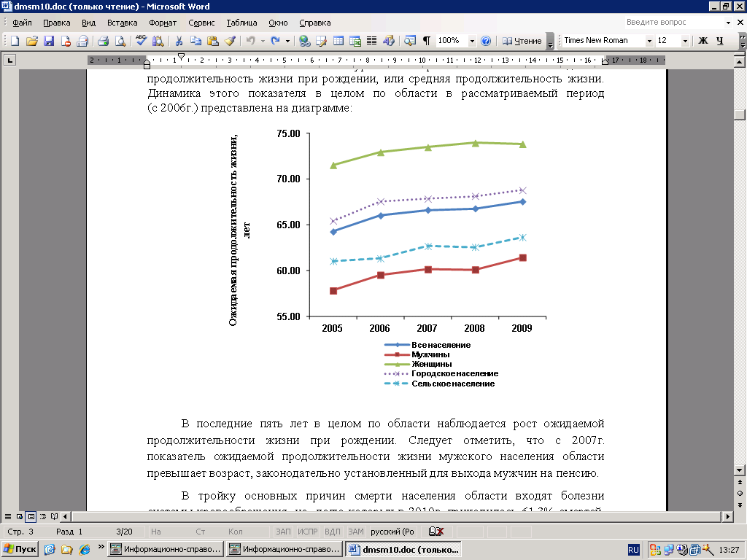Activate the Format Painter brush
The width and height of the screenshot is (747, 560).
(x=230, y=41)
